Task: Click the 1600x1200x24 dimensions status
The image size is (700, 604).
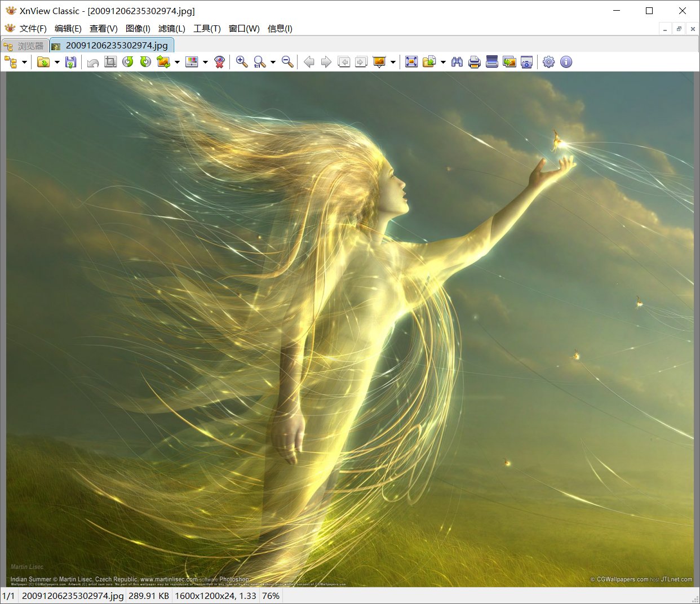Action: (x=215, y=596)
